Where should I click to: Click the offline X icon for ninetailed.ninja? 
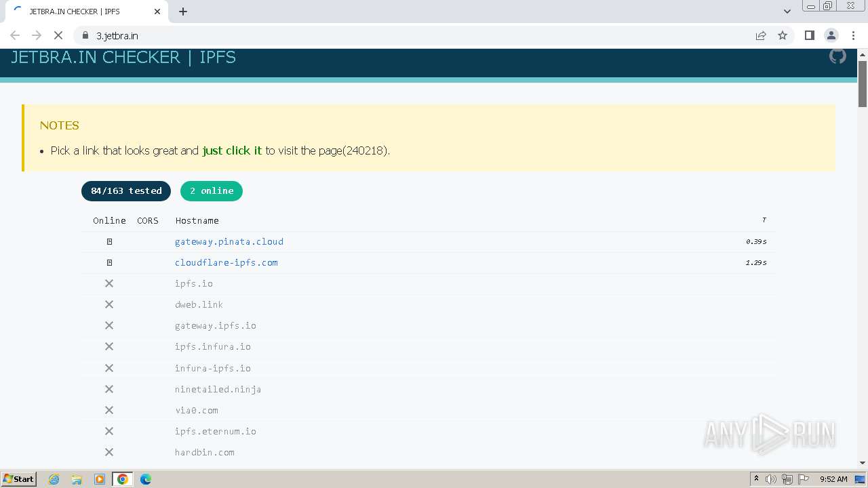pyautogui.click(x=109, y=389)
